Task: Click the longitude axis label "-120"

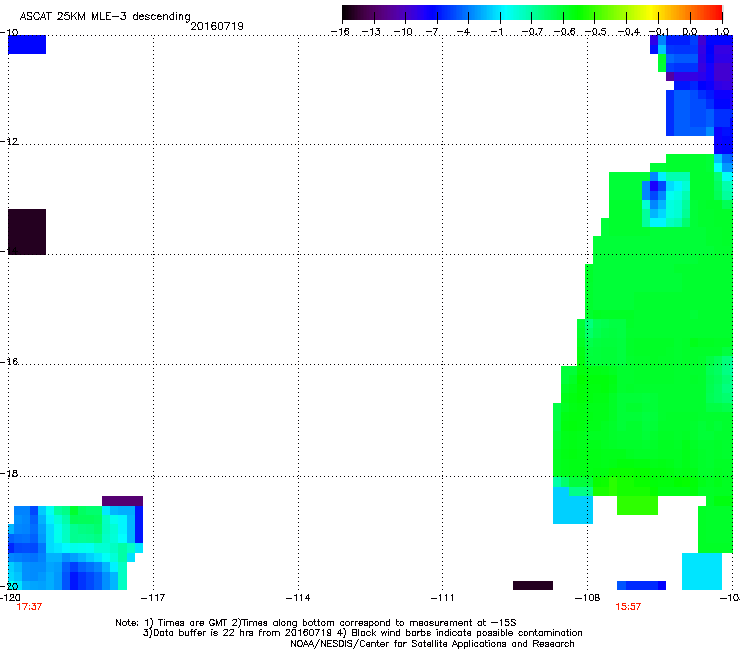Action: [x=10, y=598]
